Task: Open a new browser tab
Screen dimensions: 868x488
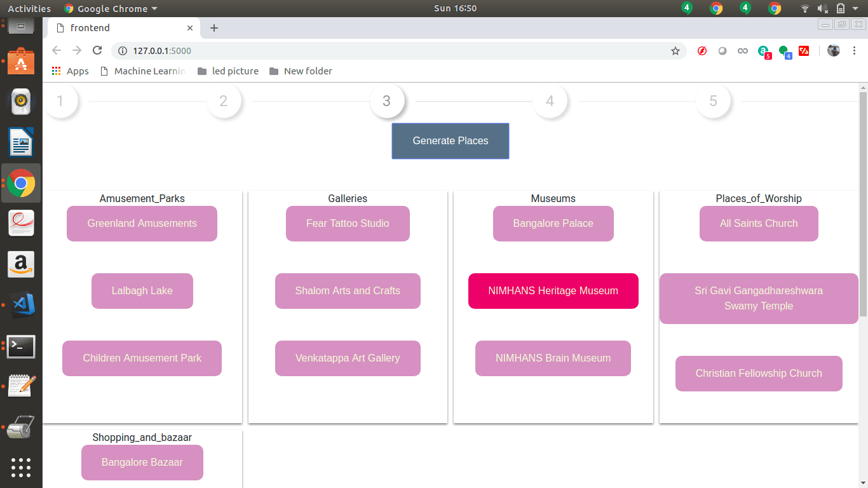Action: pyautogui.click(x=214, y=28)
